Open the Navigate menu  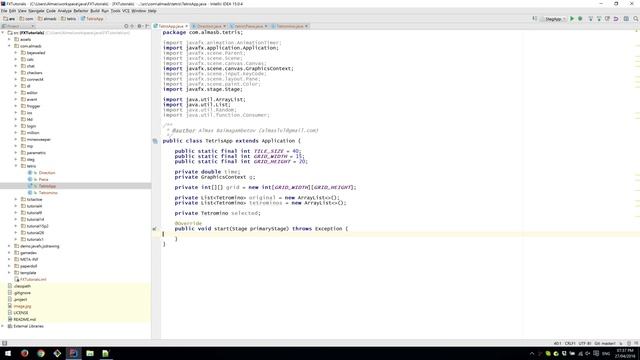[36, 11]
